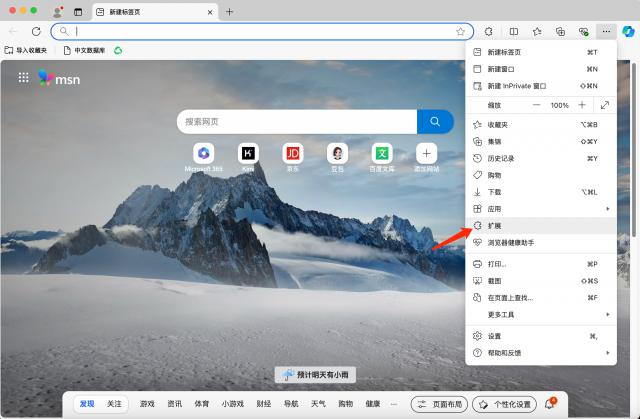Open the MSN apps grid launcher
The height and width of the screenshot is (419, 640).
click(23, 77)
